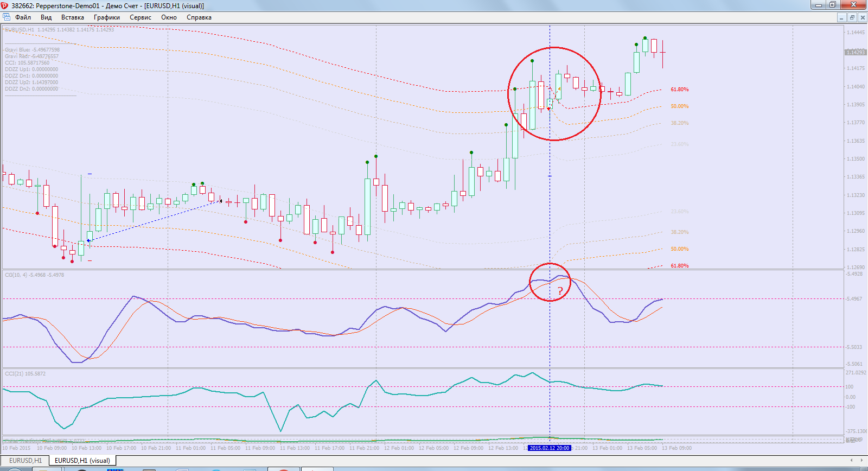
Task: Open the chart window icon beside Файл
Action: [x=7, y=17]
